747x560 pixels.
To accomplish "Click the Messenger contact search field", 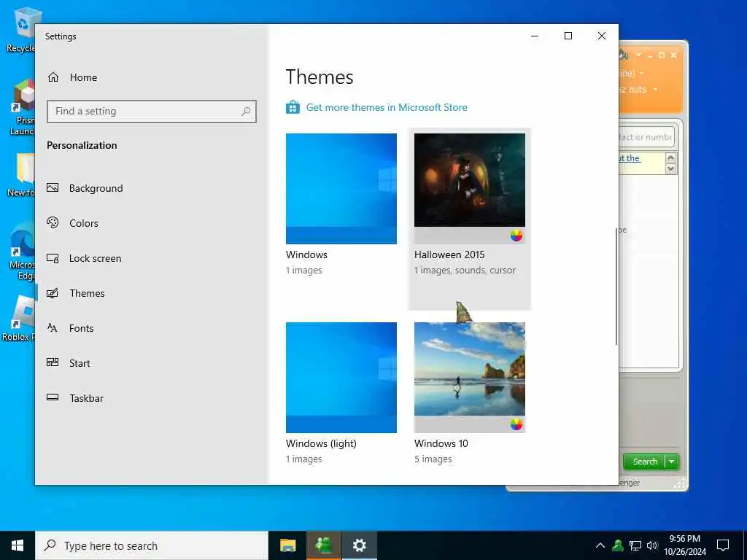I will tap(646, 137).
